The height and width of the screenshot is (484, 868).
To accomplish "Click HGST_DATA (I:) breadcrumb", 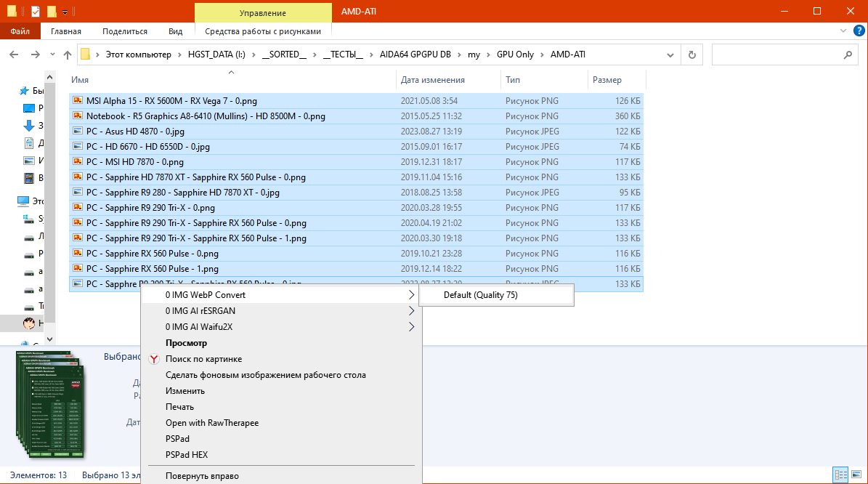I will (216, 55).
